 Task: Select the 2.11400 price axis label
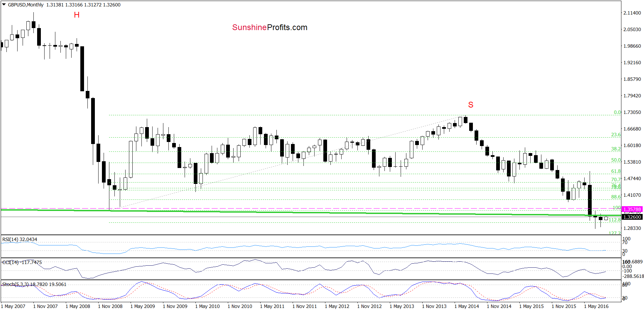coord(632,13)
